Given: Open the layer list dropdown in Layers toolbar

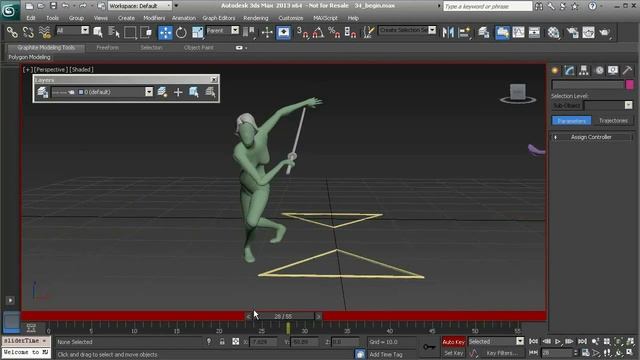Looking at the screenshot, I should tap(149, 92).
